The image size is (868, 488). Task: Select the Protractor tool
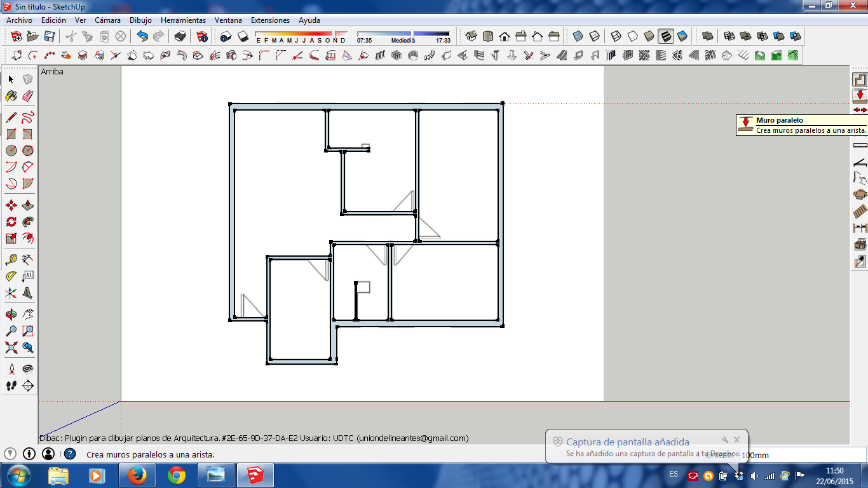tap(11, 276)
